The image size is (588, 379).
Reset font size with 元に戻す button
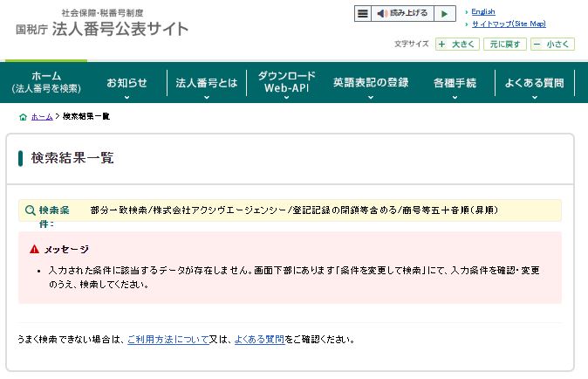pyautogui.click(x=505, y=45)
